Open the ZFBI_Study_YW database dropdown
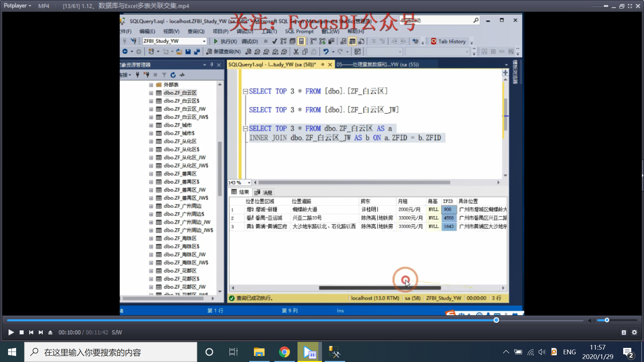Image resolution: width=644 pixels, height=362 pixels. point(204,41)
